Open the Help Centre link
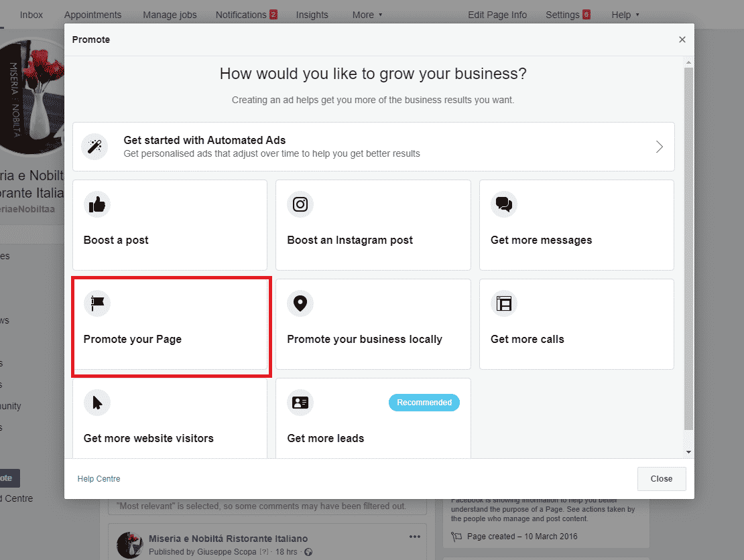 (x=99, y=479)
